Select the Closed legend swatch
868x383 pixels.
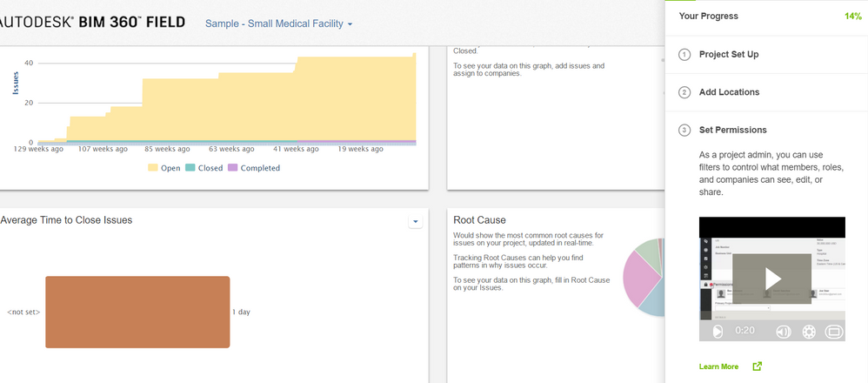[x=190, y=168]
